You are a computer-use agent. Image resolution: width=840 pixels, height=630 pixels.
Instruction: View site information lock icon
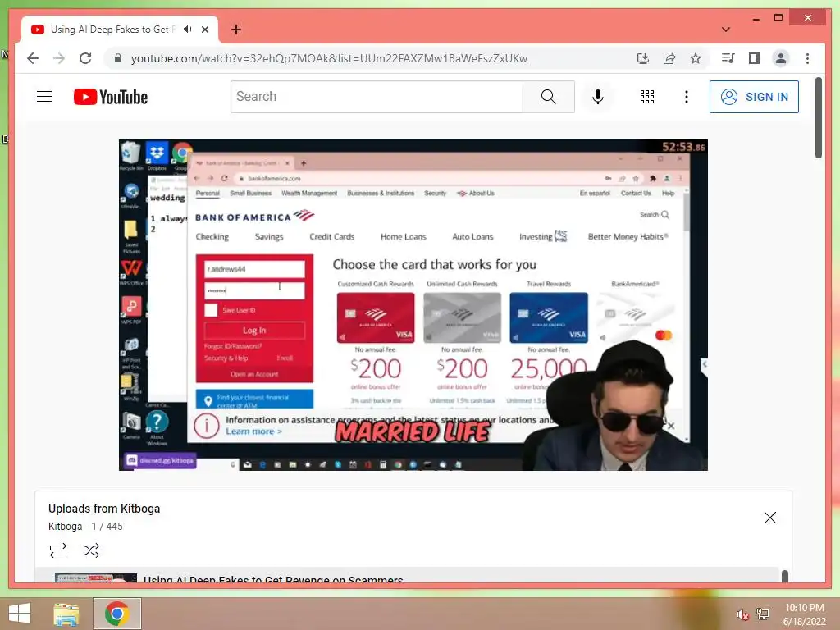[x=118, y=58]
